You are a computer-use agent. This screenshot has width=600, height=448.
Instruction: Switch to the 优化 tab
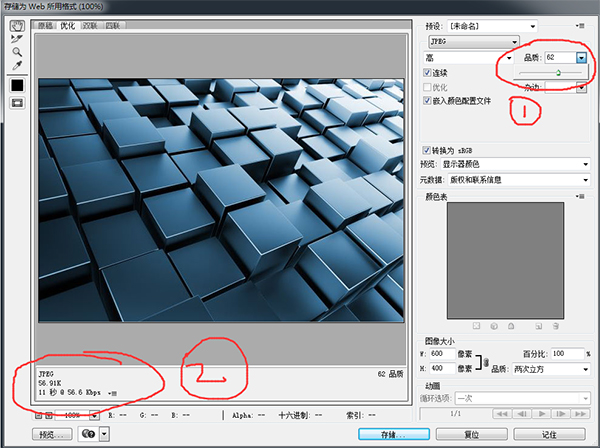coord(68,26)
